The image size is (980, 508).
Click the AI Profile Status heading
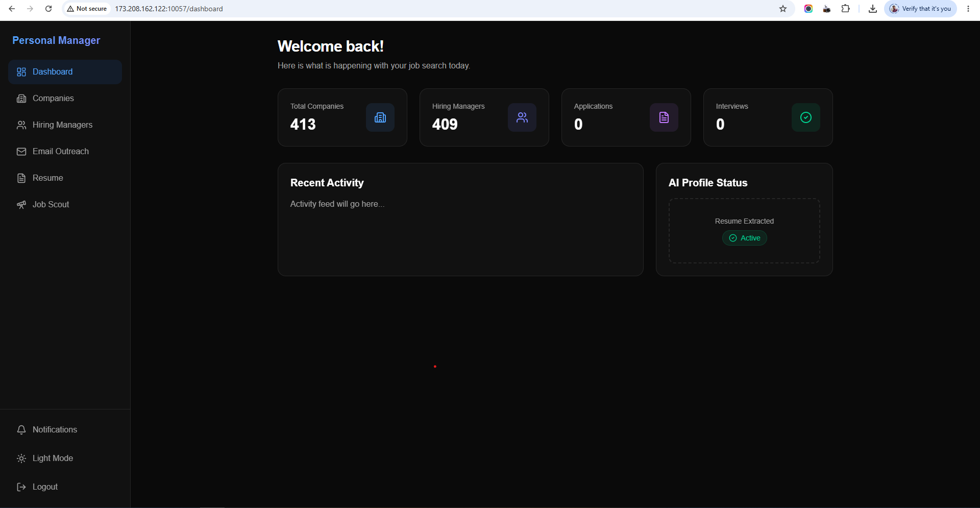(708, 183)
